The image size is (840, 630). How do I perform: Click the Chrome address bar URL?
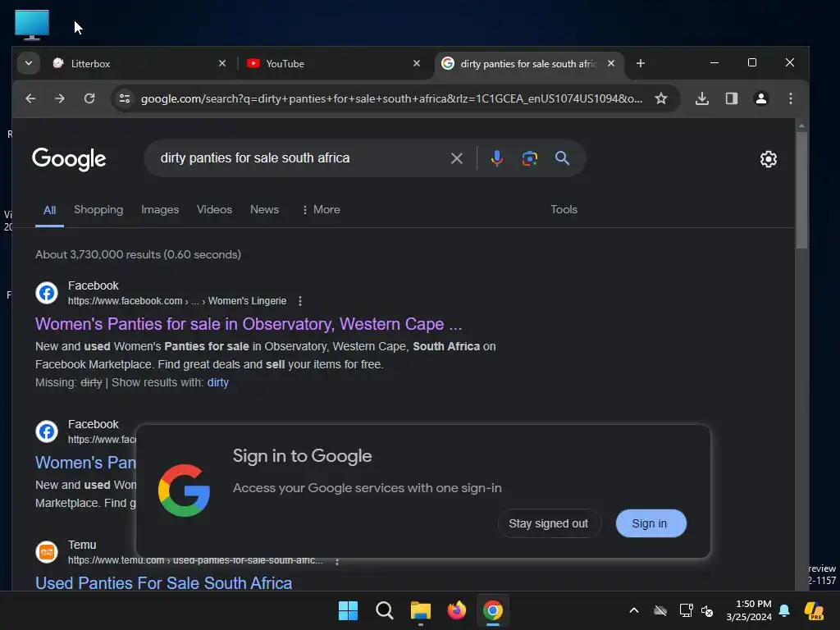pyautogui.click(x=391, y=98)
